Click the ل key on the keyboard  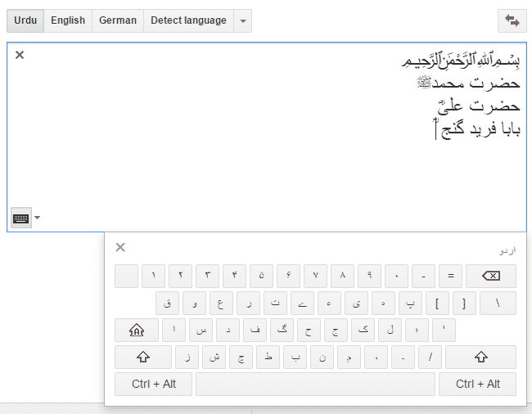tap(390, 330)
